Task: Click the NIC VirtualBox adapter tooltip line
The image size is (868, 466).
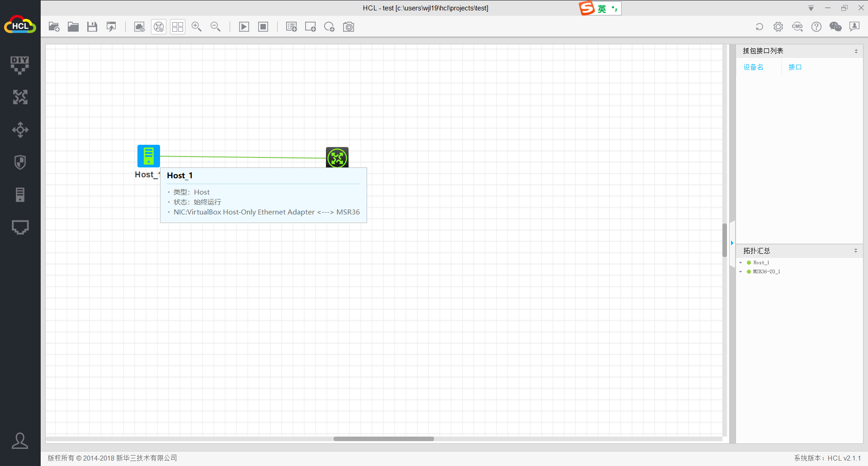Action: click(267, 212)
